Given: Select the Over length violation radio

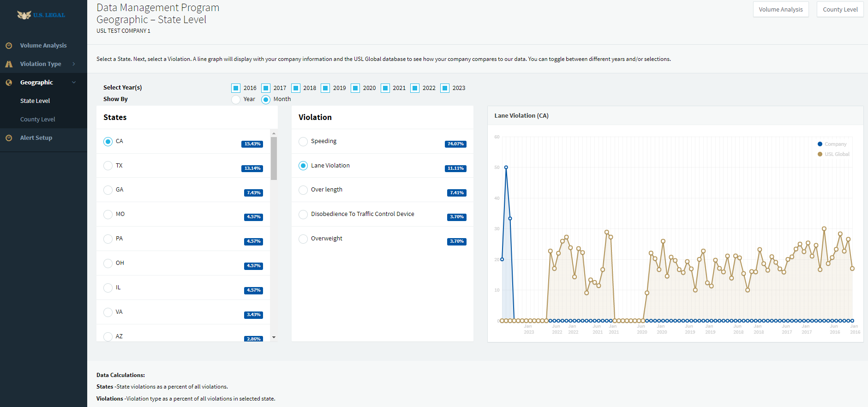Looking at the screenshot, I should coord(303,190).
